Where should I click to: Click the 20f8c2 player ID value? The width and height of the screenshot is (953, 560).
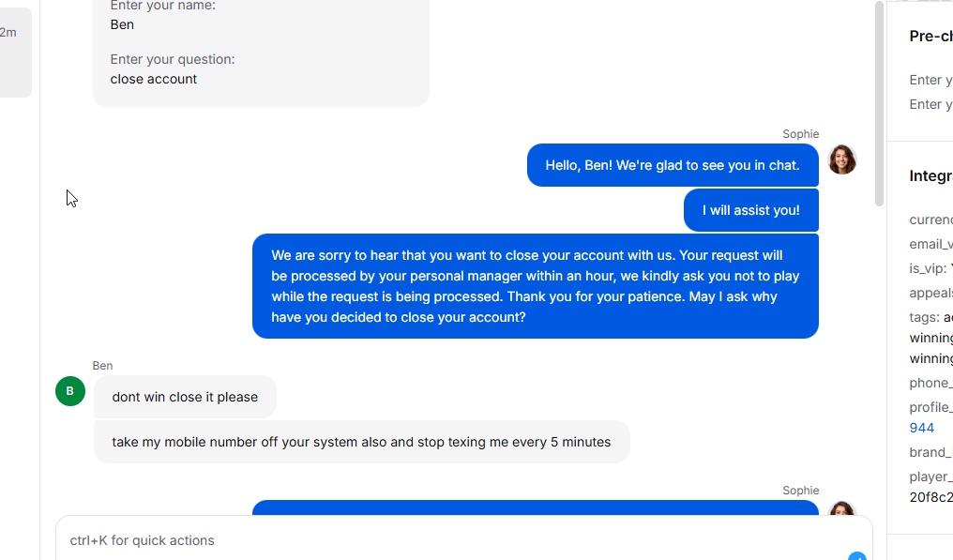pyautogui.click(x=930, y=497)
